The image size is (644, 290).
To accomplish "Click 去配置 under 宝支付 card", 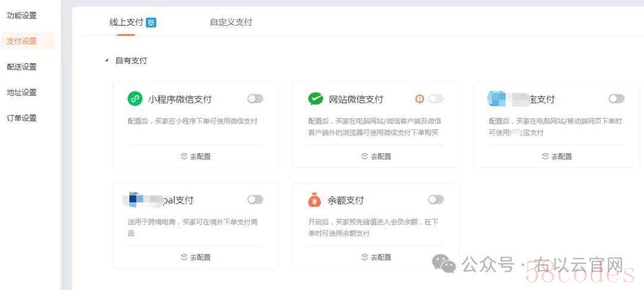I will [x=562, y=156].
